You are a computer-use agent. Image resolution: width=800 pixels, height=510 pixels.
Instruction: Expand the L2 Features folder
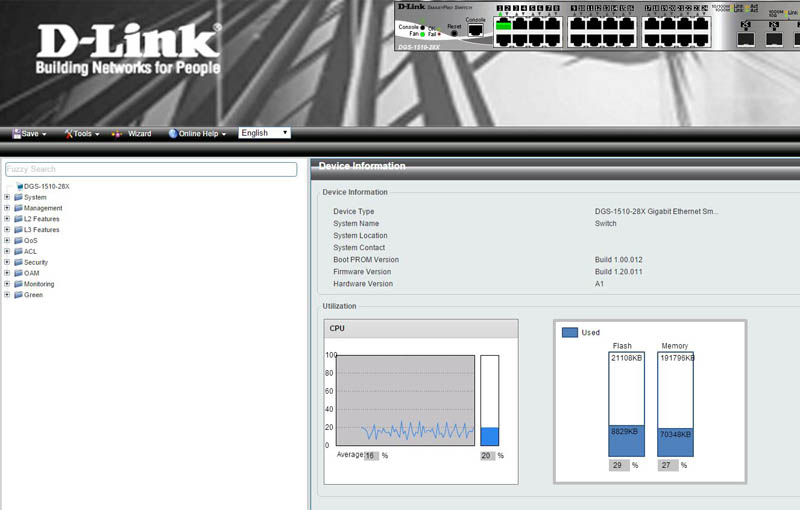7,218
